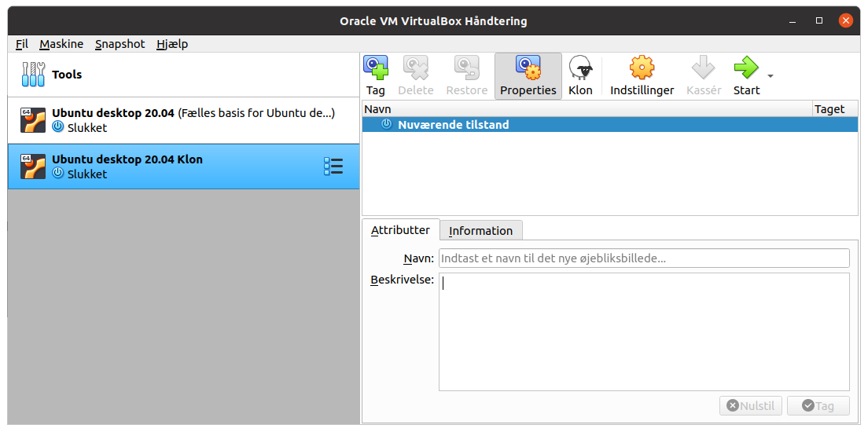
Task: Open the Maskine menu
Action: click(61, 44)
